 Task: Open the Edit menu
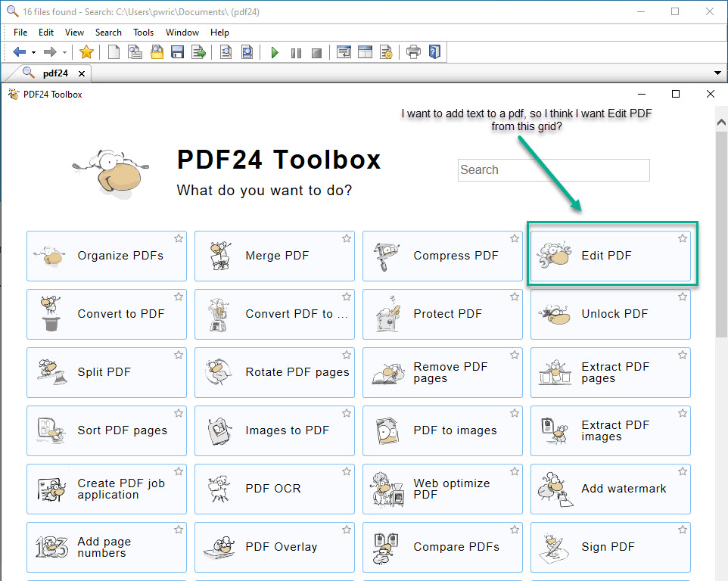[46, 33]
